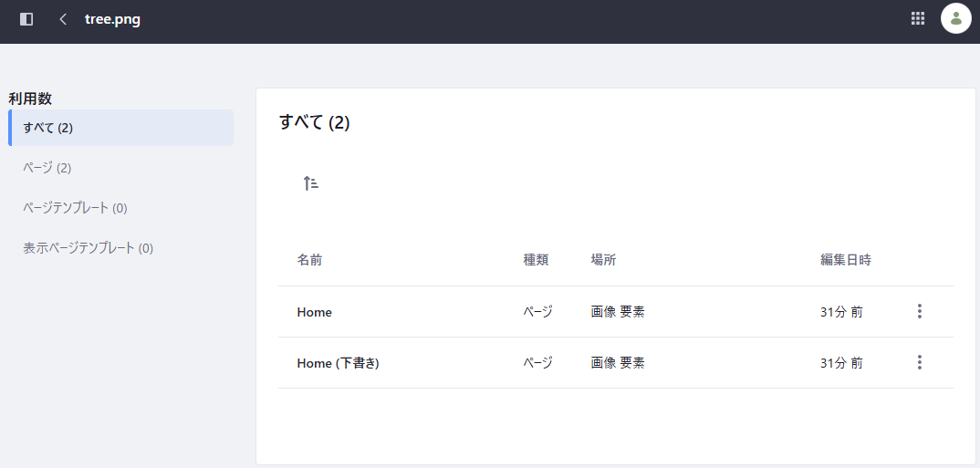
Task: Open the applications grid menu
Action: point(918,19)
